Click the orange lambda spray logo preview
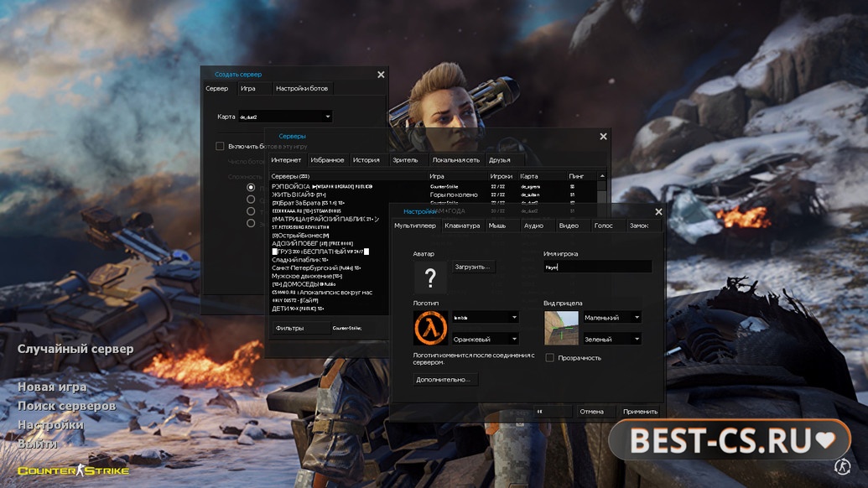Image resolution: width=868 pixels, height=488 pixels. (x=430, y=328)
